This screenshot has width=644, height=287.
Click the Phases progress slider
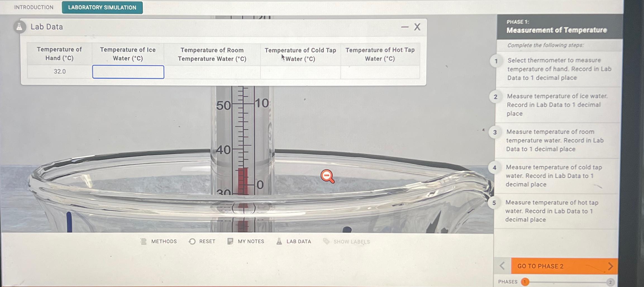point(567,282)
